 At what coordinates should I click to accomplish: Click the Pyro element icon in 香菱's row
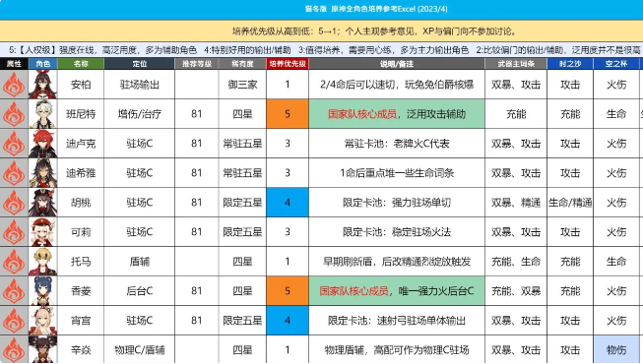pyautogui.click(x=14, y=291)
